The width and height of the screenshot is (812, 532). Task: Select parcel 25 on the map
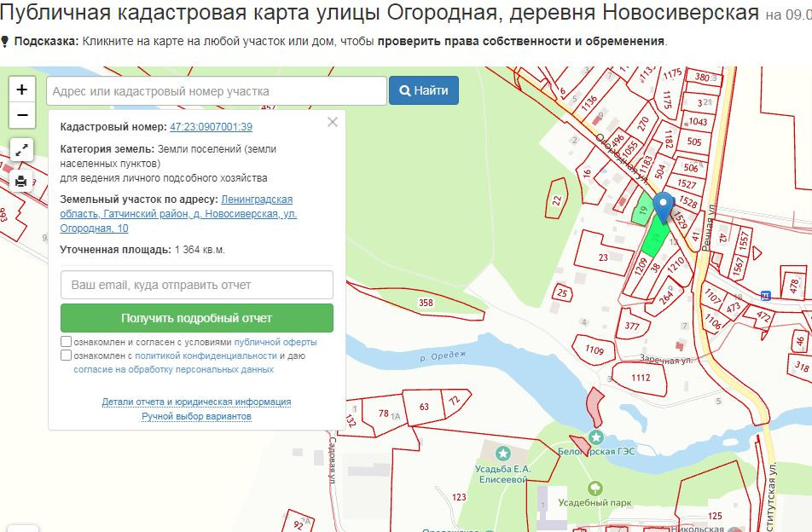(x=562, y=293)
